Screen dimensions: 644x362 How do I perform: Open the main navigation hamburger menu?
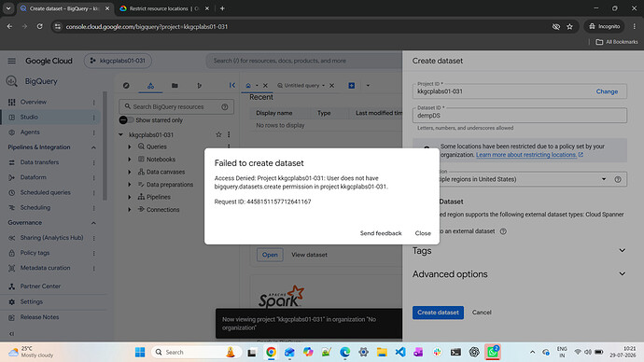11,61
